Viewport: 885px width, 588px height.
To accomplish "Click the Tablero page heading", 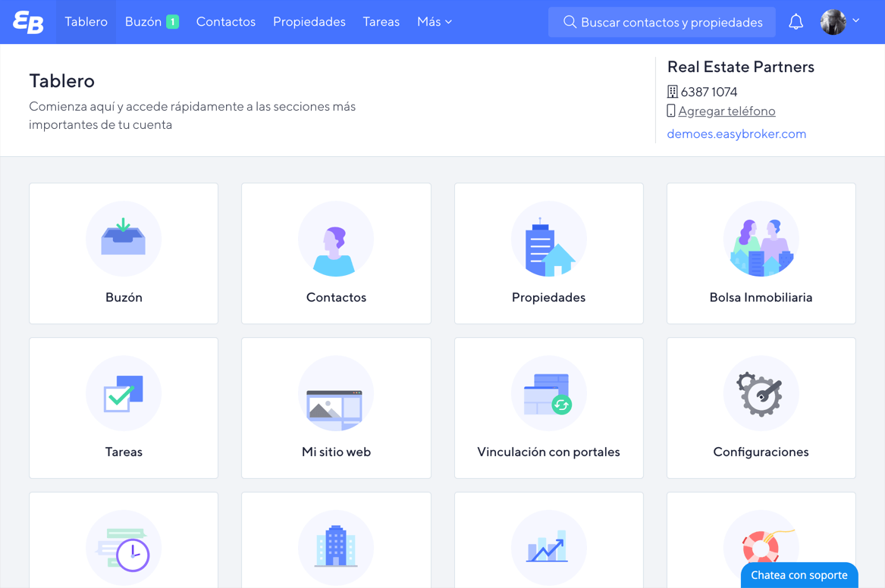I will [62, 80].
